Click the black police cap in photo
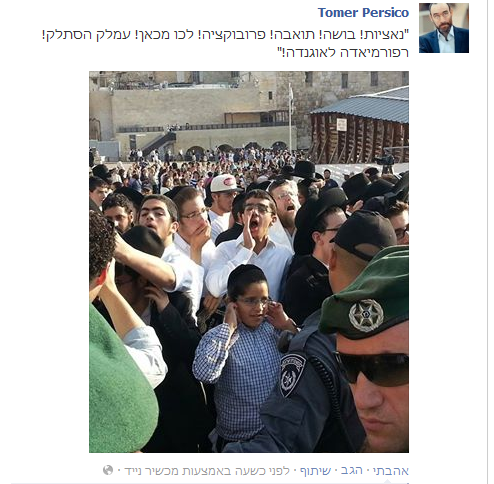The width and height of the screenshot is (494, 484). pyautogui.click(x=363, y=235)
